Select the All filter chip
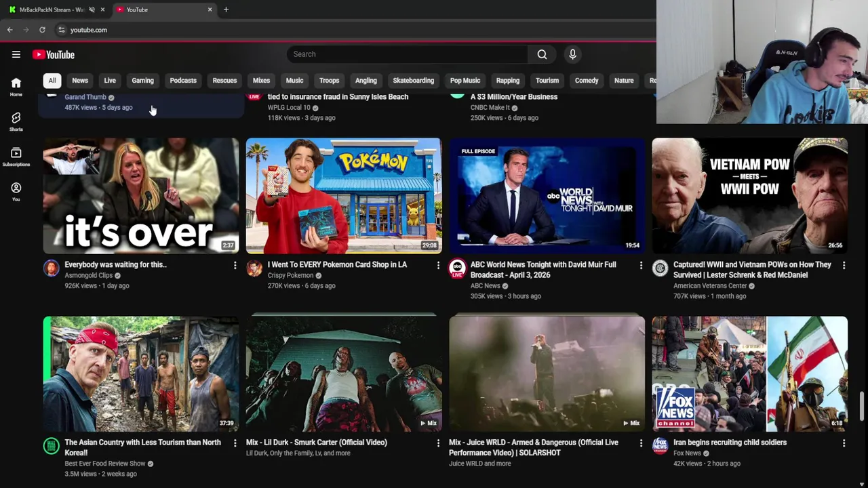Viewport: 868px width, 488px height. tap(52, 81)
